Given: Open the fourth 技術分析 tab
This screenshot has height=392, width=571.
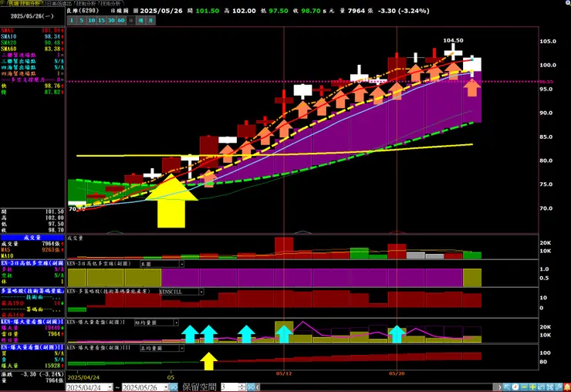Looking at the screenshot, I should coord(110,3).
